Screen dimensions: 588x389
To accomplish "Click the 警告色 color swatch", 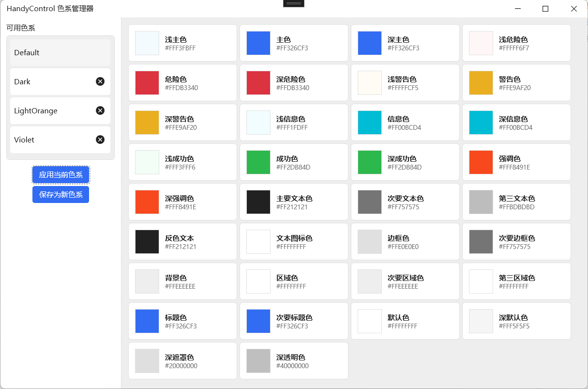I will [481, 82].
